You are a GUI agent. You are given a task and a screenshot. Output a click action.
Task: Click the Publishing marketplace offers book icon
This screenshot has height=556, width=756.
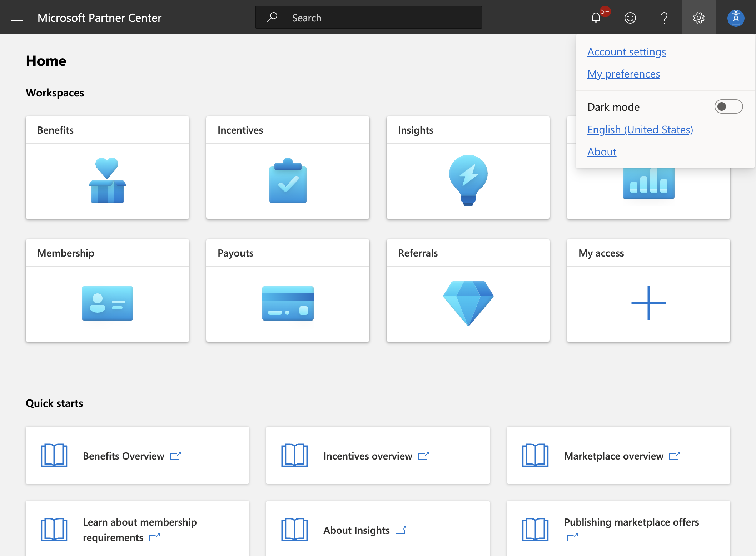(x=535, y=530)
